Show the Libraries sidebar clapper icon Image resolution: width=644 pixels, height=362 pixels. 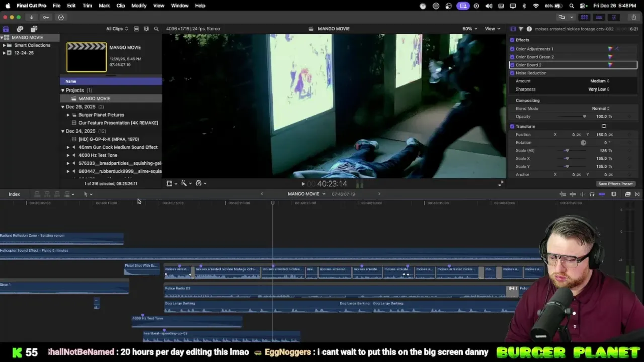coord(6,29)
